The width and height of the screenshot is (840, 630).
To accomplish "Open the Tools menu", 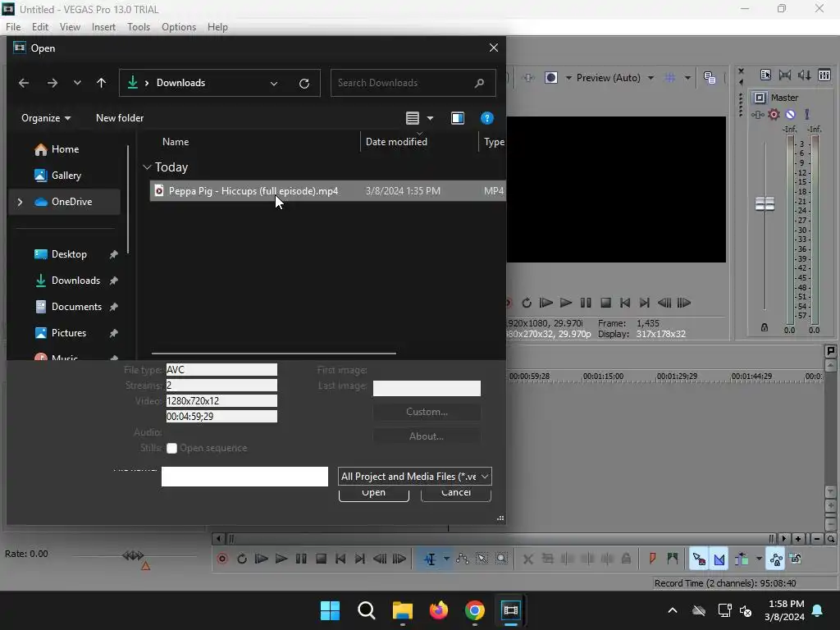I will pyautogui.click(x=138, y=27).
